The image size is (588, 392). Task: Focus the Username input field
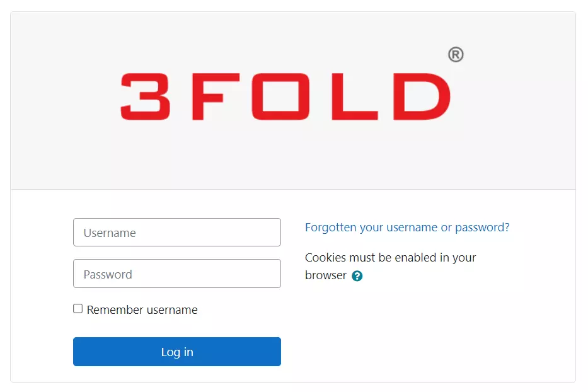[177, 233]
